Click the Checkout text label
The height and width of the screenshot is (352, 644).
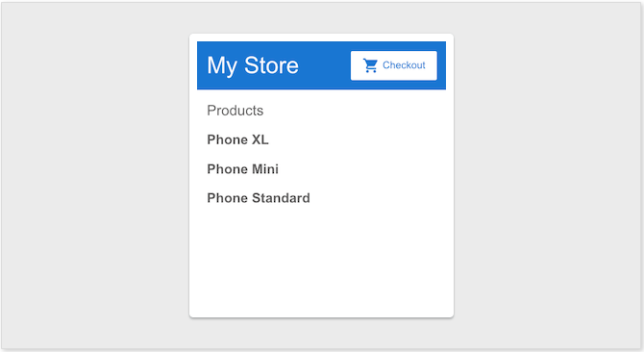click(x=404, y=65)
